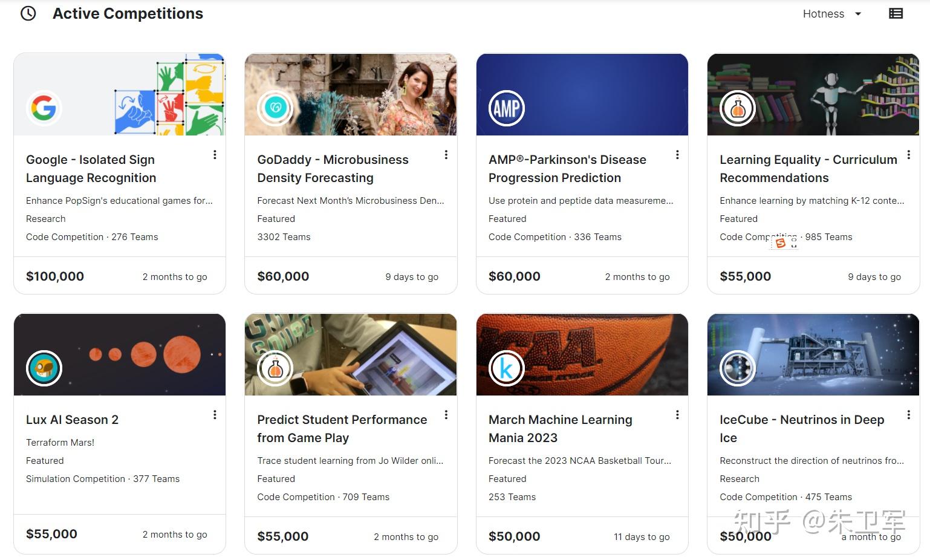Viewport: 930px width, 560px height.
Task: Click the GoDaddy logo avatar
Action: (x=275, y=108)
